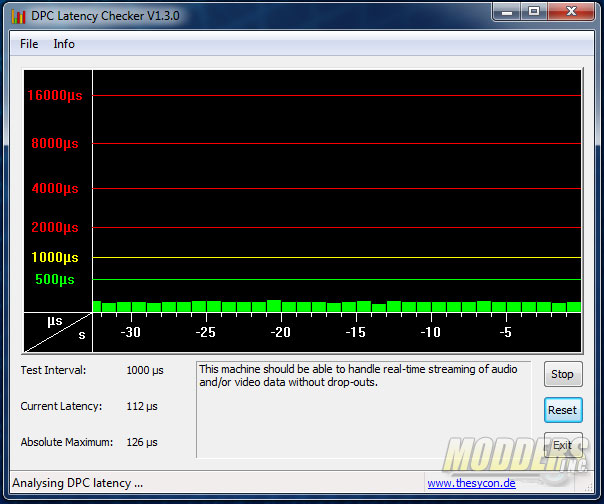Click the Test Interval label
604x504 pixels.
(54, 370)
